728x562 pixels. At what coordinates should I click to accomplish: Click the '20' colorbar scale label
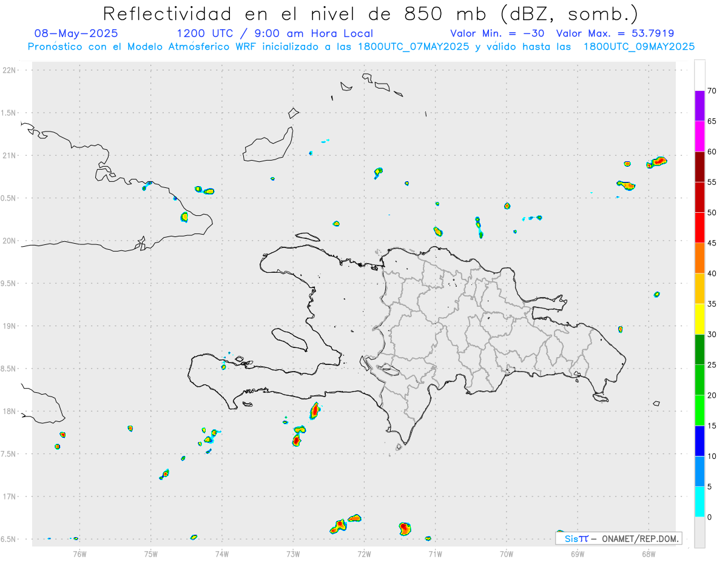(x=712, y=395)
